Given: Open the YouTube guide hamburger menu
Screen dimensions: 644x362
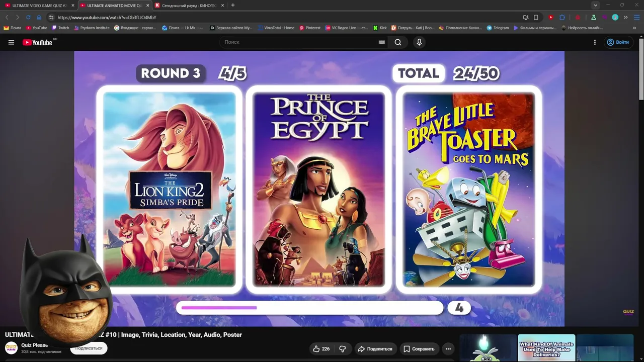Looking at the screenshot, I should click(11, 42).
